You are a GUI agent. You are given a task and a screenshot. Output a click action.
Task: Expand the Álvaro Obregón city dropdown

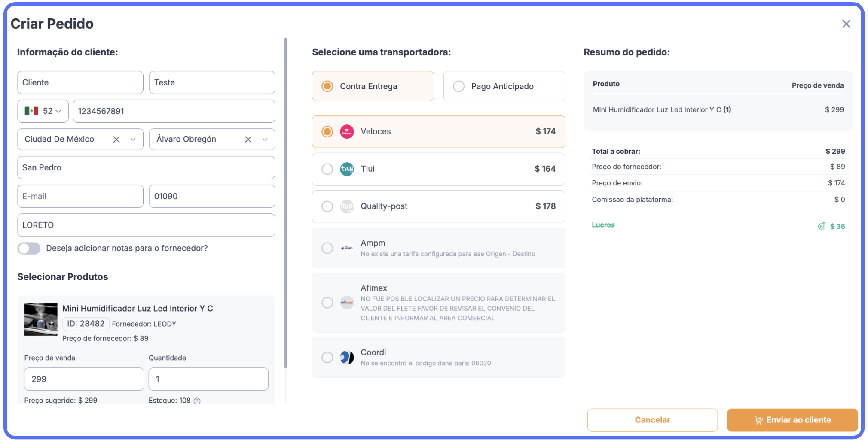265,140
